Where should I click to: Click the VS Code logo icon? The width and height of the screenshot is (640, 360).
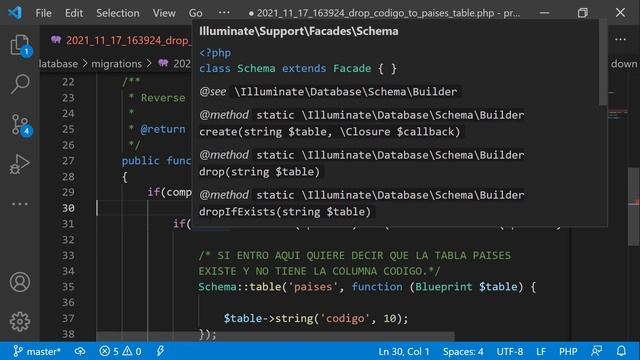click(x=15, y=13)
